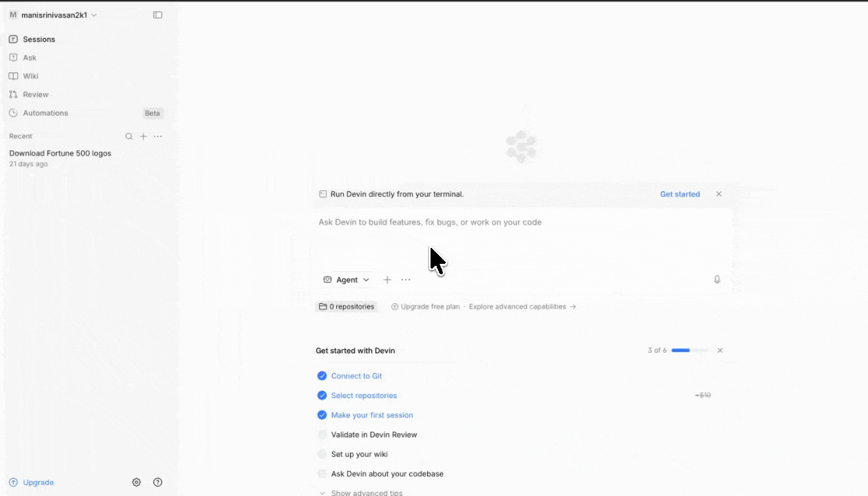The width and height of the screenshot is (868, 496).
Task: Click the Beta badge next to Automations
Action: click(x=152, y=113)
